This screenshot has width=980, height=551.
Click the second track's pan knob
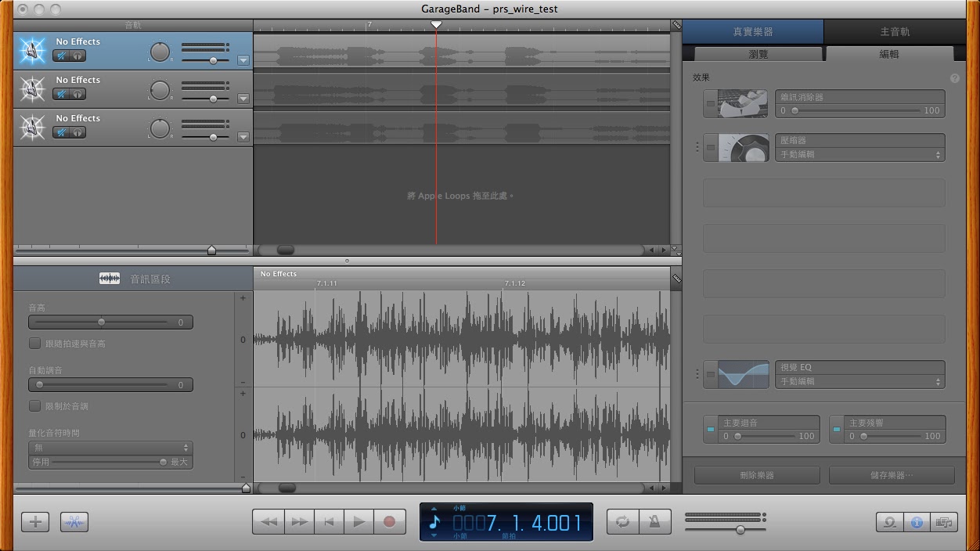coord(160,90)
